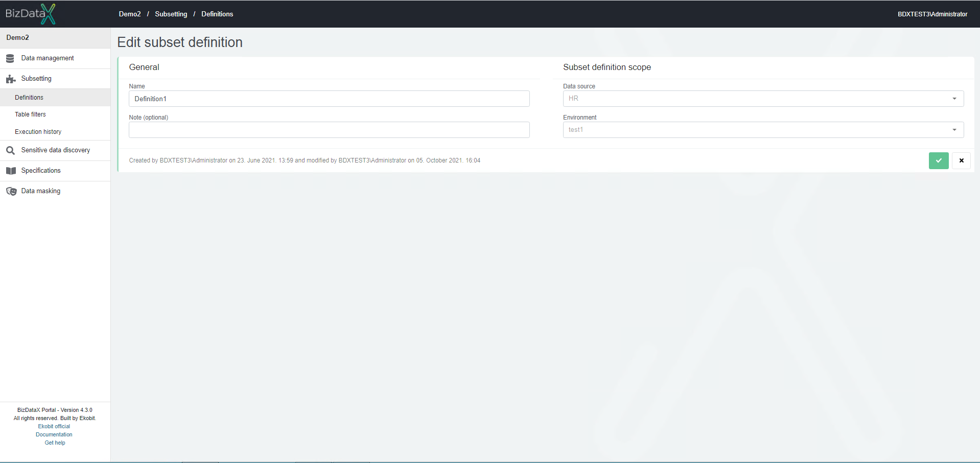Viewport: 980px width, 463px height.
Task: Go to Subsetting in the breadcrumb
Action: coord(171,14)
